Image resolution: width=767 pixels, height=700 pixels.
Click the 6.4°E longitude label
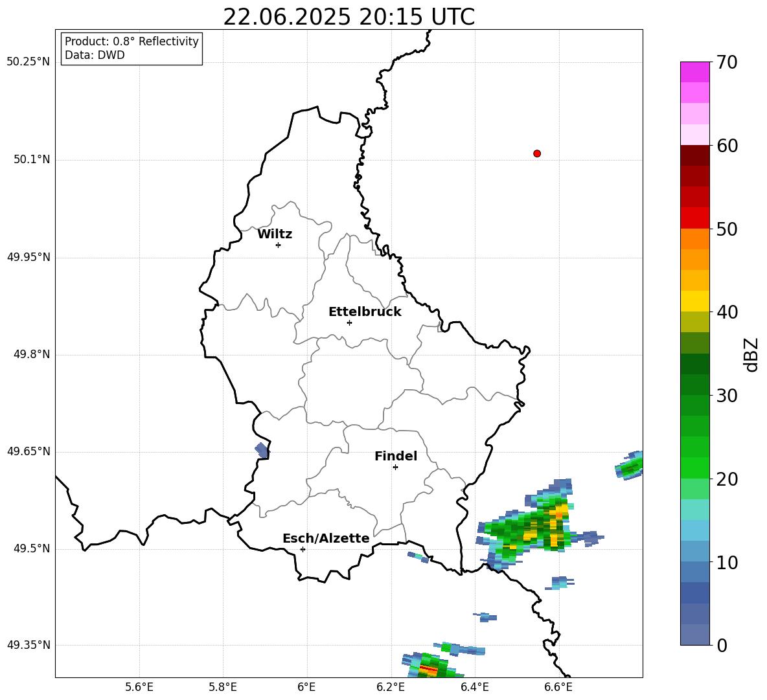[474, 687]
